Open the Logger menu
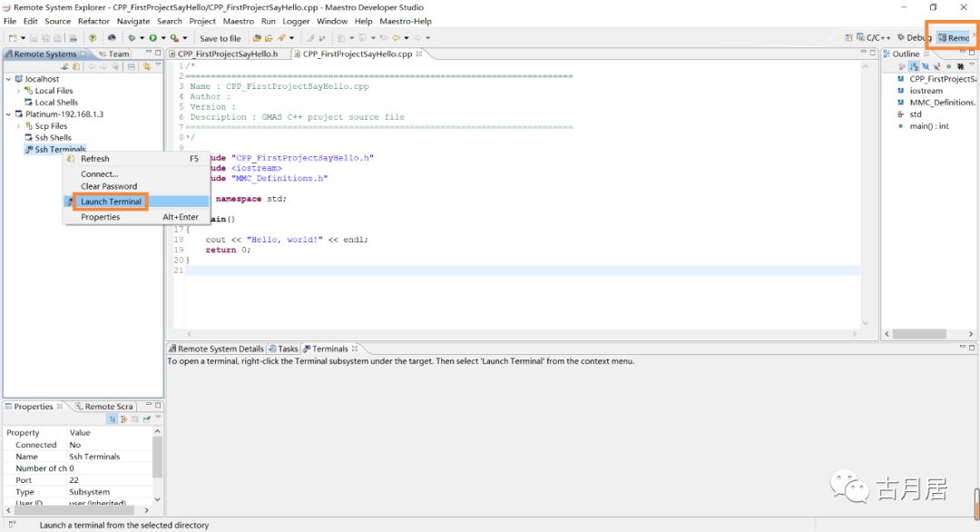The image size is (980, 532). pos(296,21)
